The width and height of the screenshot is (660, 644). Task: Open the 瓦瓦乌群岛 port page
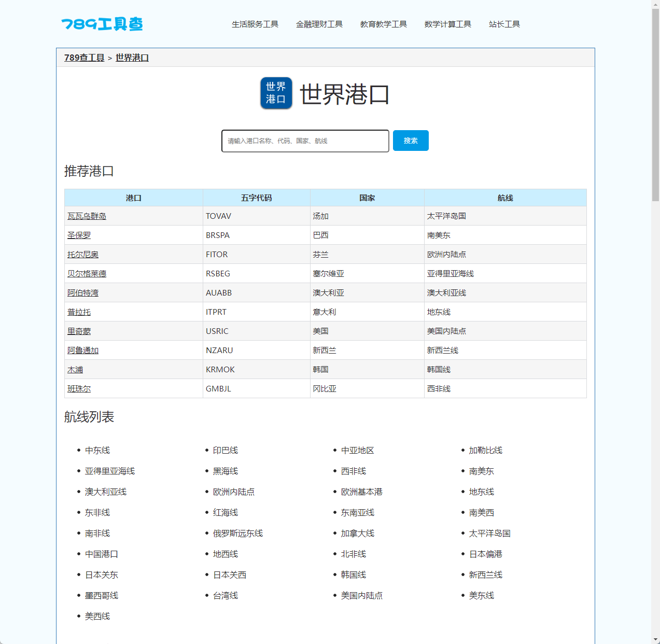pyautogui.click(x=86, y=216)
